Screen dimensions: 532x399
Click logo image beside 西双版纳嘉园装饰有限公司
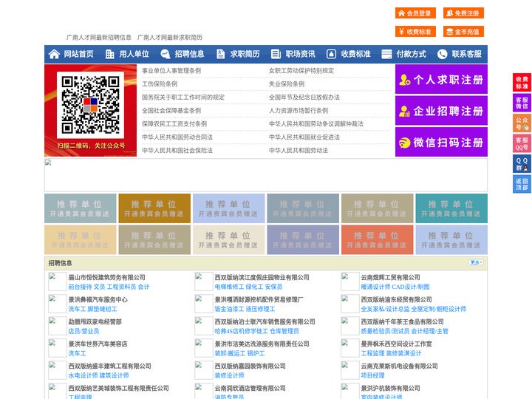204,370
